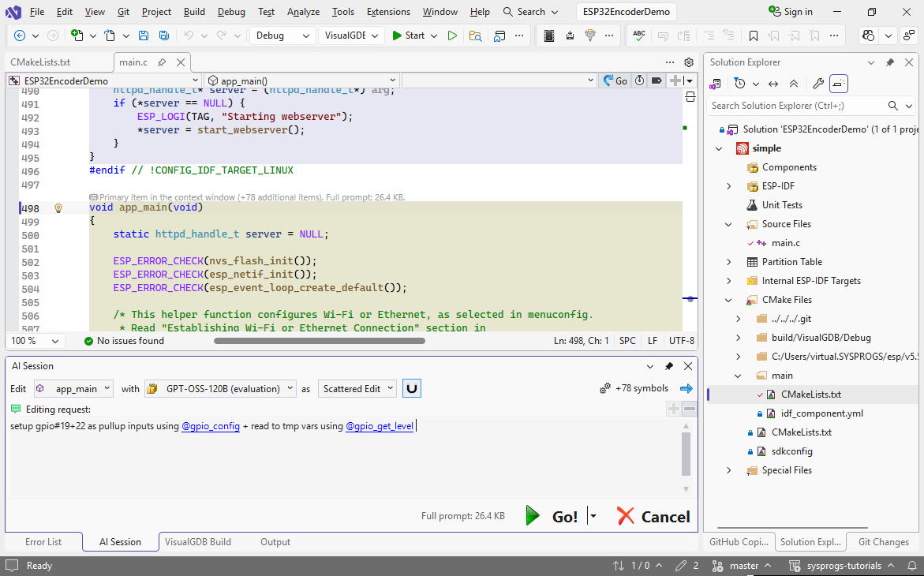Click the gears icon beside +78 symbols
This screenshot has width=924, height=576.
605,388
